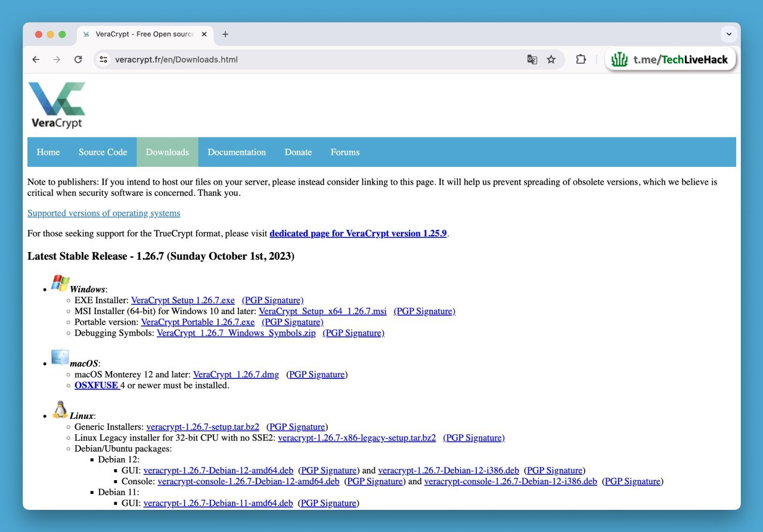Open site information icon in address bar

pyautogui.click(x=103, y=60)
